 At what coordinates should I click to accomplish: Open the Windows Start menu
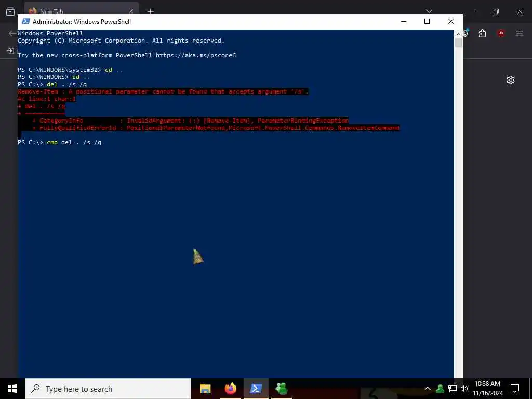12,389
